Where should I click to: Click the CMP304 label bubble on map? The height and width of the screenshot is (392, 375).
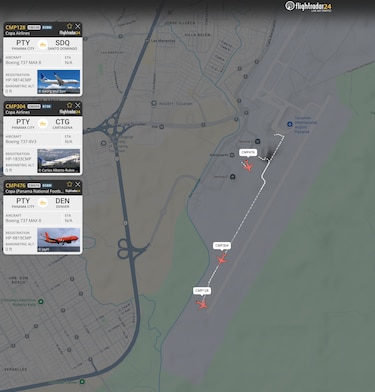222,246
